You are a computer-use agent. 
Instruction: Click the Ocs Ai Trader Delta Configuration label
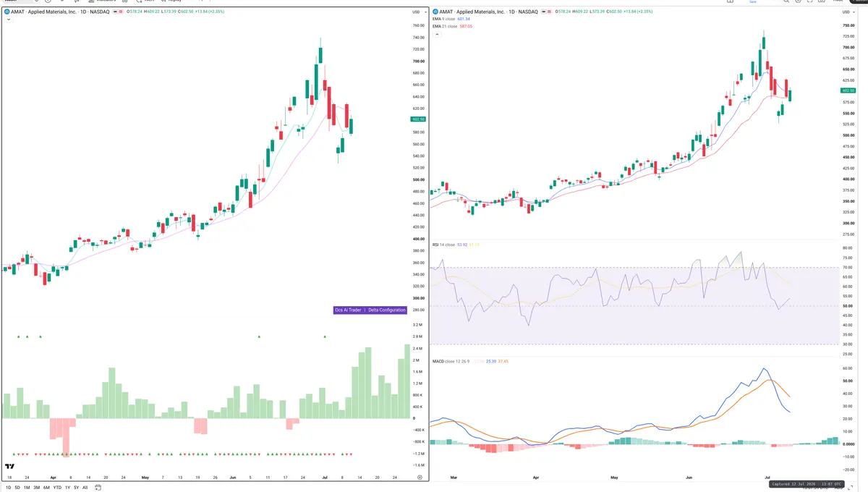[x=370, y=310]
